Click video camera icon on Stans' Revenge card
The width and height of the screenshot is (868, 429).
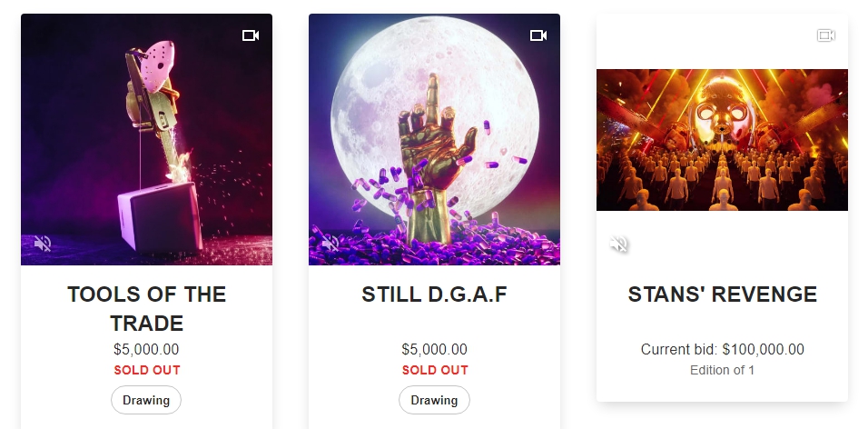click(x=825, y=35)
